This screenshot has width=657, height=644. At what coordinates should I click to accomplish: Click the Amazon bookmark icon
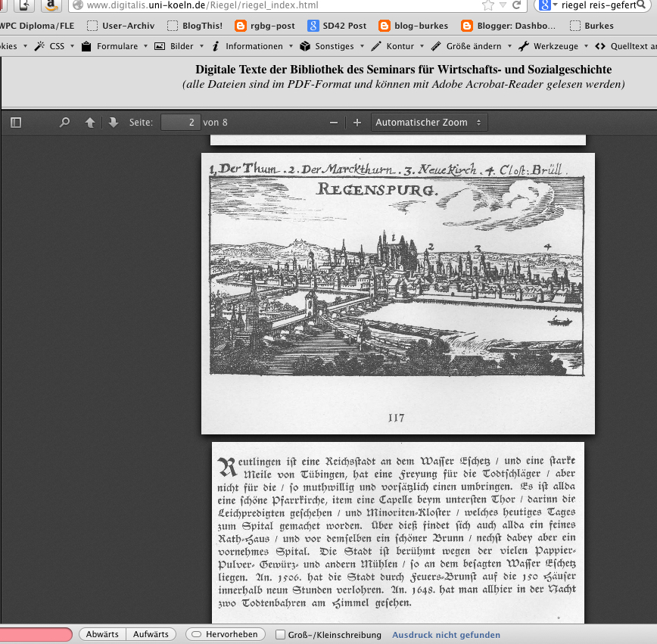point(51,5)
